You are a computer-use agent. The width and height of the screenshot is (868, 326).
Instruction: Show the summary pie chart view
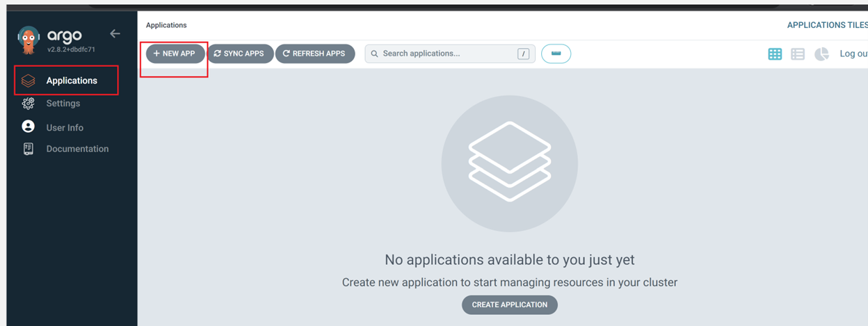tap(821, 54)
